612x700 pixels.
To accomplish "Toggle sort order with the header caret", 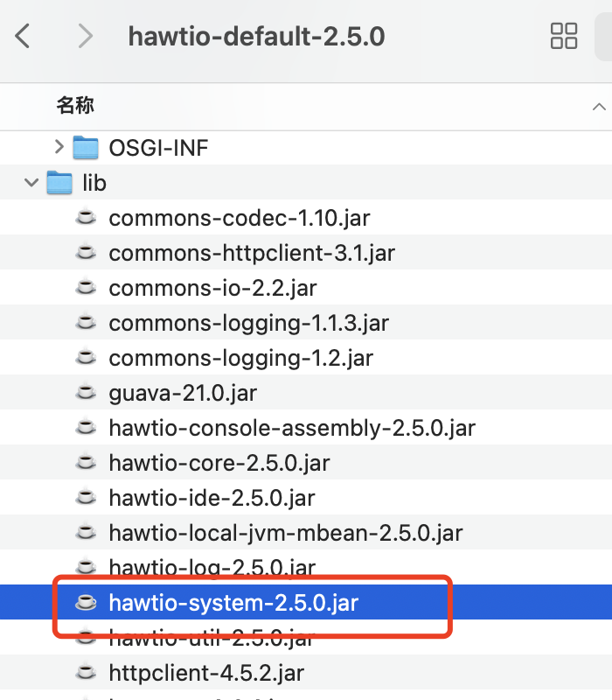I will 598,106.
